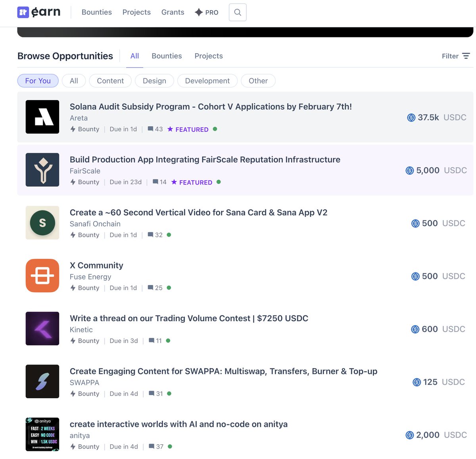Click the FEATURED label on Areta listing
The width and height of the screenshot is (476, 459).
click(x=192, y=129)
